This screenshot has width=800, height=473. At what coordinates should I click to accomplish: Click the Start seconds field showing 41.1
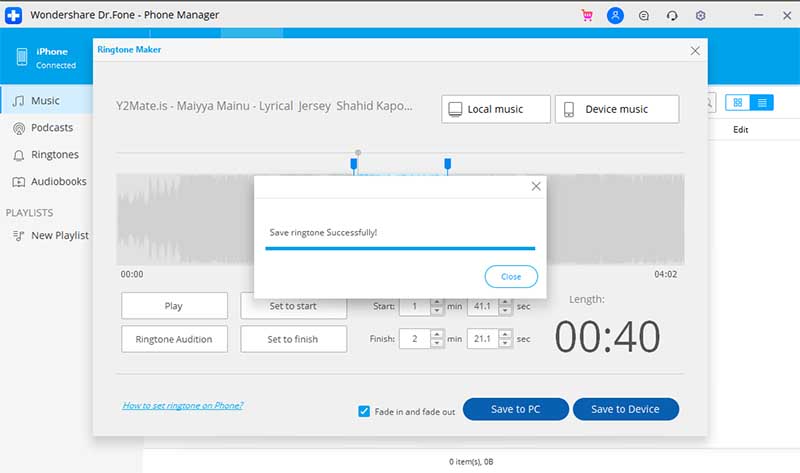tap(482, 306)
